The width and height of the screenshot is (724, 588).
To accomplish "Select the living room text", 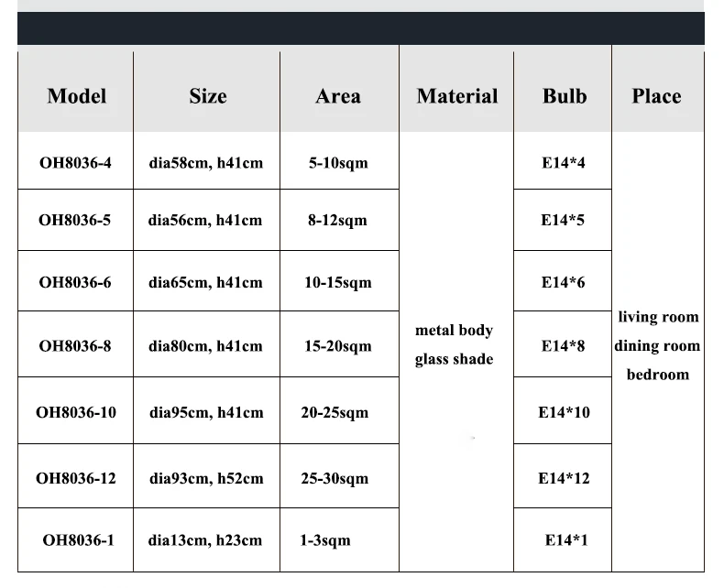I will [x=658, y=317].
